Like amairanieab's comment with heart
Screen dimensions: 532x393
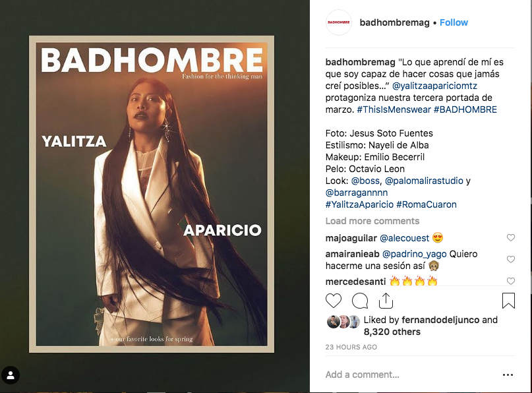(x=511, y=259)
